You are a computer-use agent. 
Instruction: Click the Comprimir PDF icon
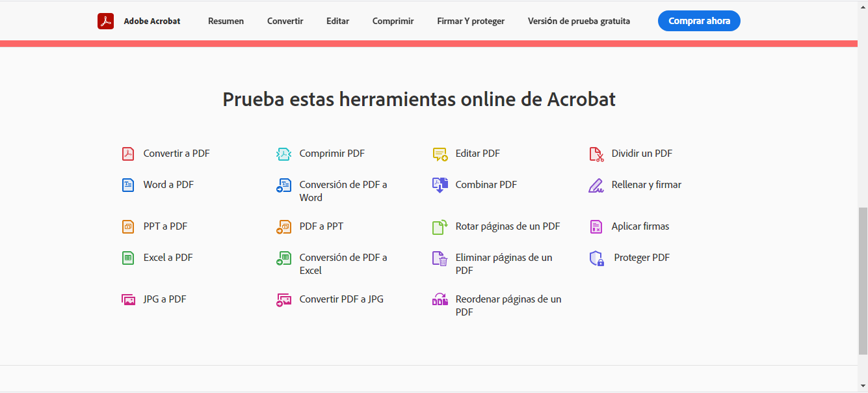coord(284,154)
